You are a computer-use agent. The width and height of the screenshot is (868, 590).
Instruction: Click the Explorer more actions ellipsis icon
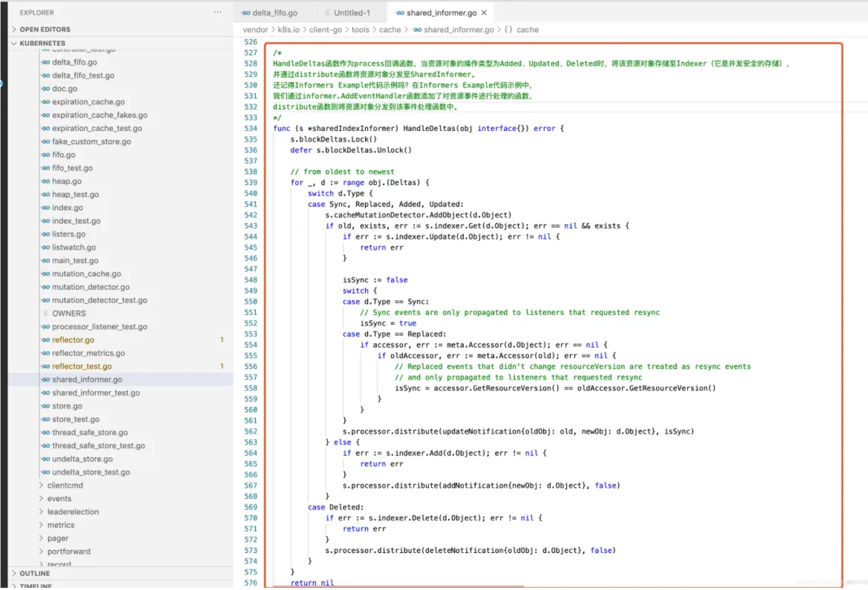(x=218, y=12)
